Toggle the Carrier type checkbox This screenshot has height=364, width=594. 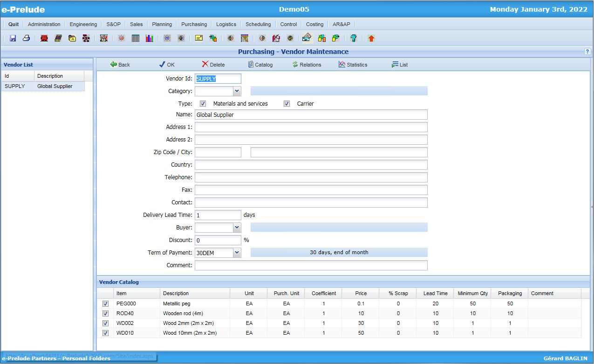287,104
